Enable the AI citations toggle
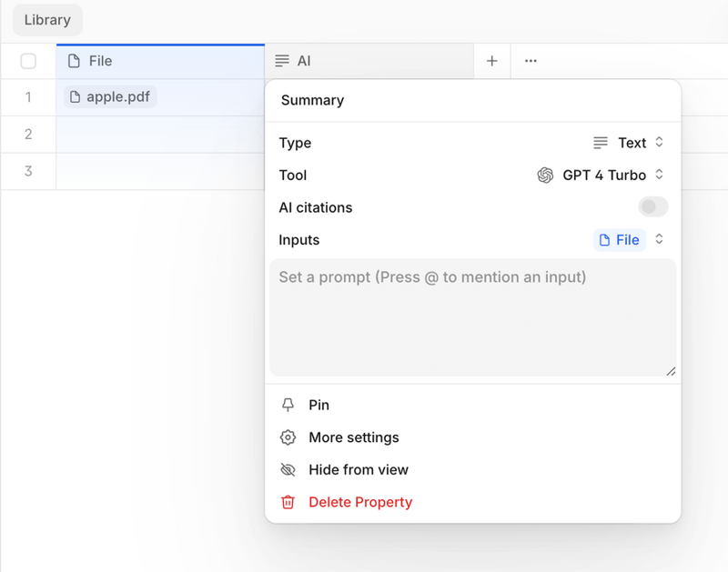 (652, 207)
